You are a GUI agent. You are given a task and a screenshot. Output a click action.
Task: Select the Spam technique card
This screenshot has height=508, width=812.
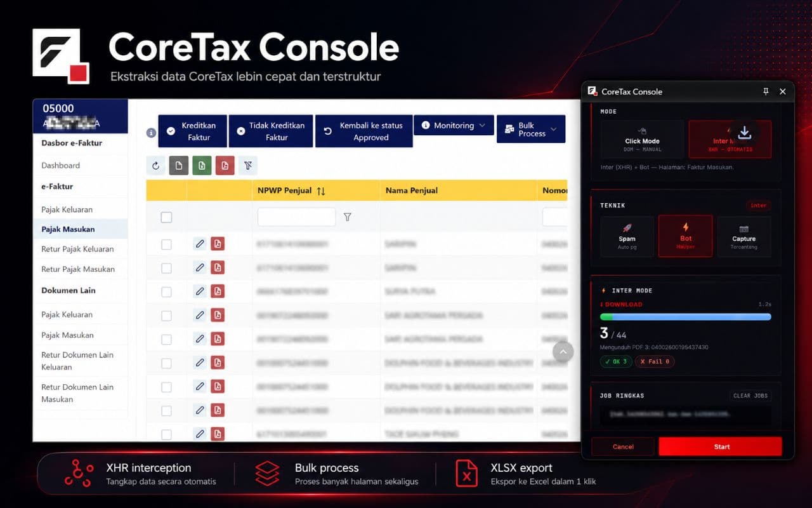(627, 236)
